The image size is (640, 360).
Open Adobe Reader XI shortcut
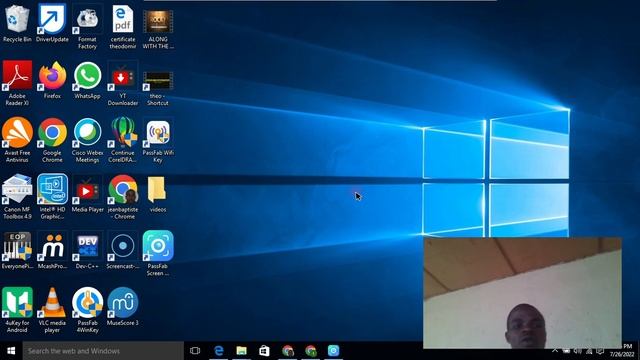coord(17,83)
